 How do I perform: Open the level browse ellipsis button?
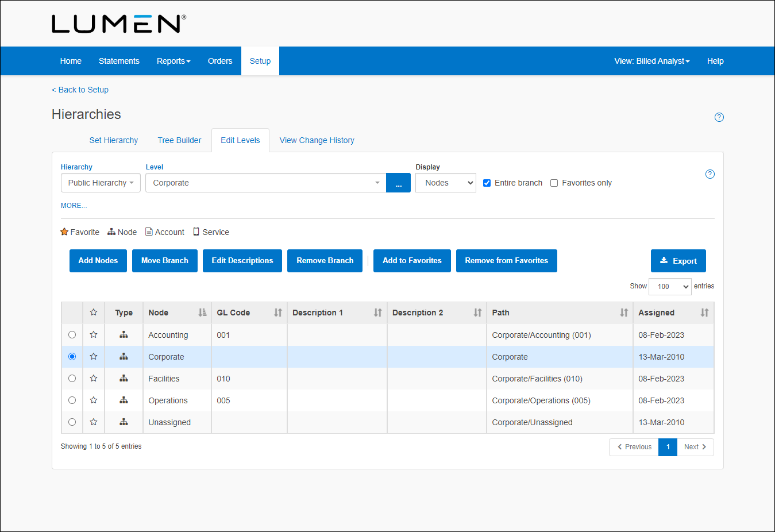pos(399,183)
